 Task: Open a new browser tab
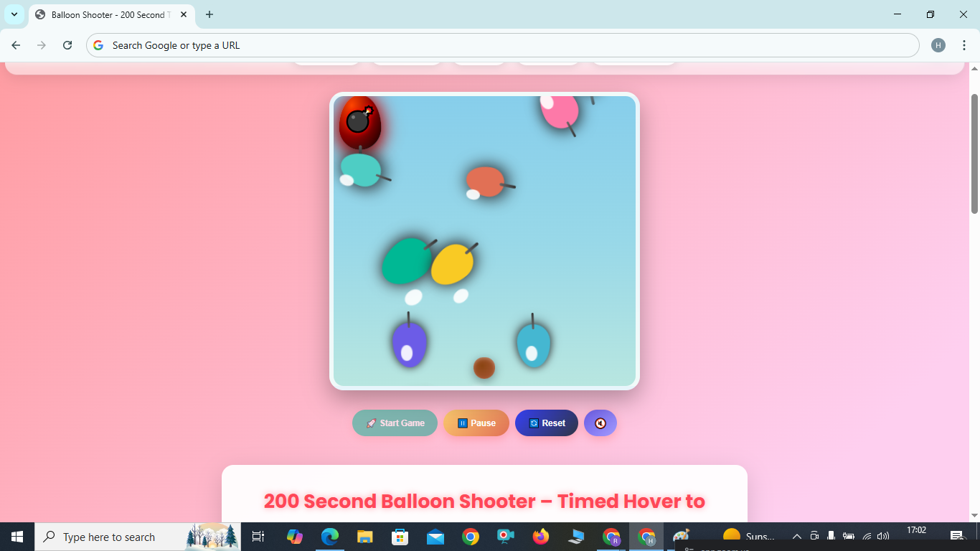click(x=209, y=14)
